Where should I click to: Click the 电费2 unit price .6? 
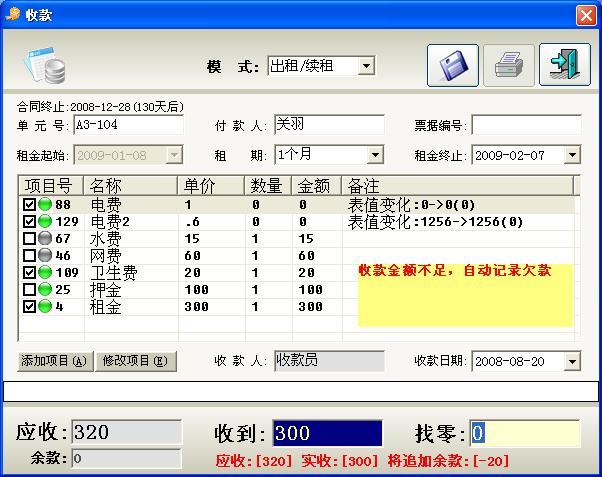coord(192,222)
